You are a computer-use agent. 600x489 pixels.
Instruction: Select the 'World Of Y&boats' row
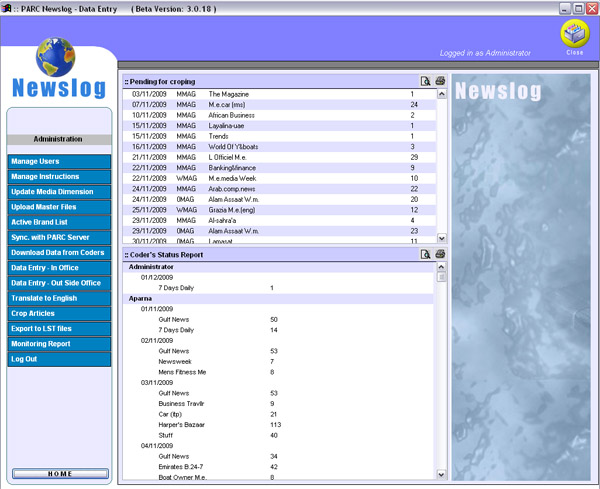coord(279,147)
